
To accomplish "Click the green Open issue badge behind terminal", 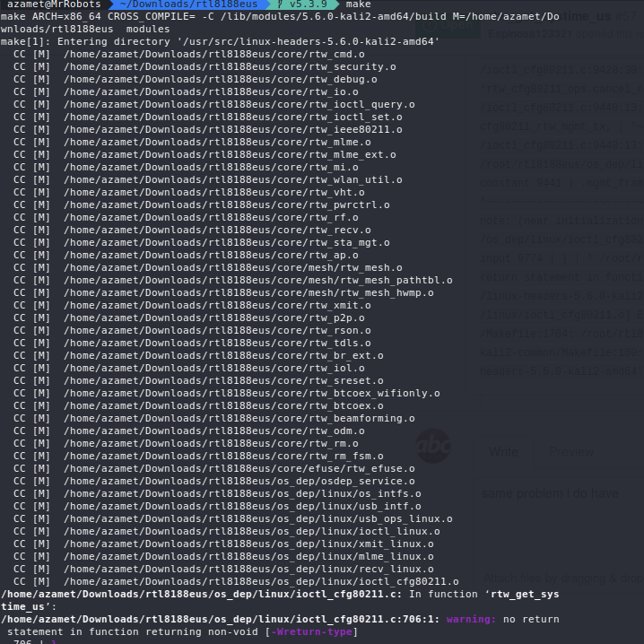I will pos(448,25).
